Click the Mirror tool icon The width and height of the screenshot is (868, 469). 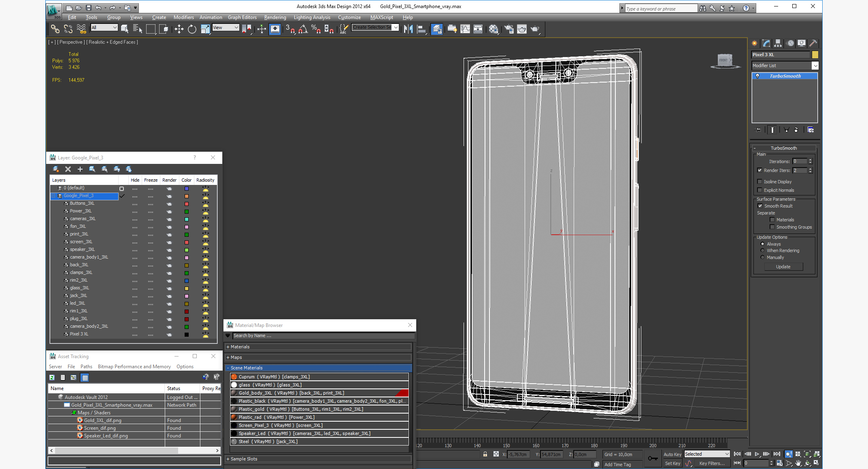pyautogui.click(x=408, y=29)
